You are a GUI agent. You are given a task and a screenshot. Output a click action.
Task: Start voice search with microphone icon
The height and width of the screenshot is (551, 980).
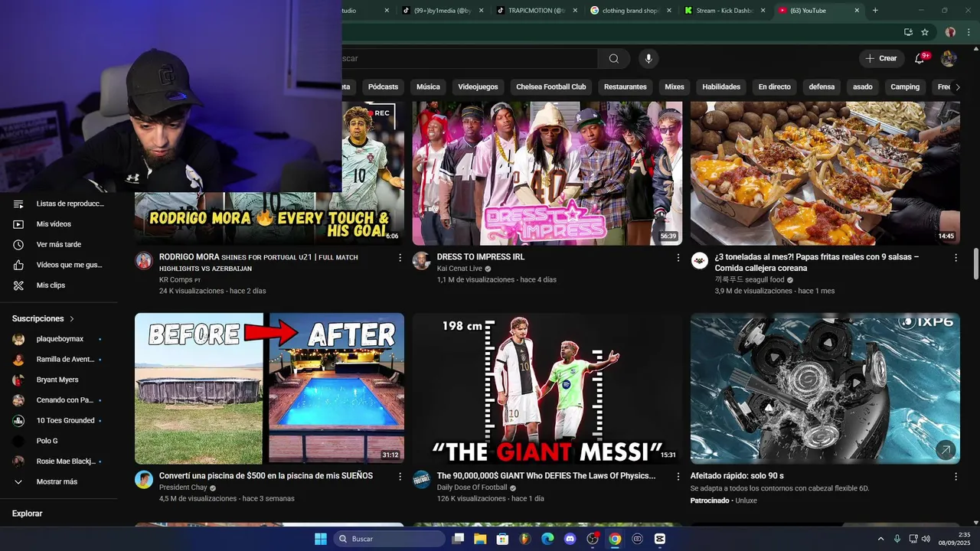tap(648, 59)
